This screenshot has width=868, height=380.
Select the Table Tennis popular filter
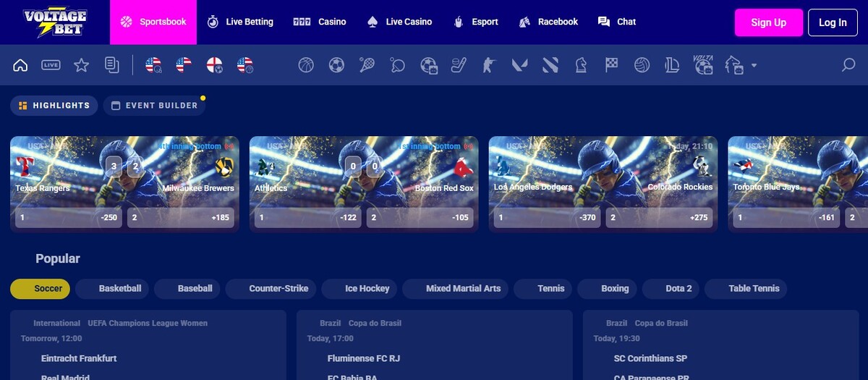746,289
